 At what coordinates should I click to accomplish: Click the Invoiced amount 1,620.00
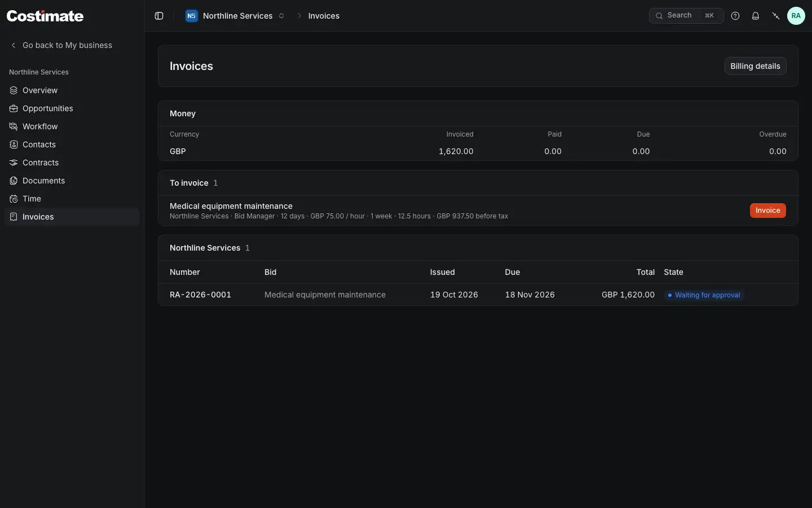click(x=456, y=151)
